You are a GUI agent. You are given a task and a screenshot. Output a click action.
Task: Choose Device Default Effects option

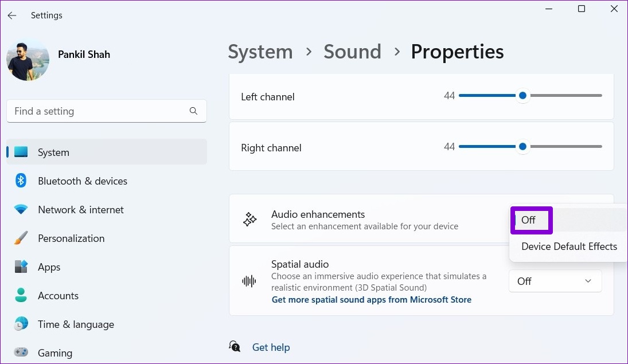coord(569,246)
